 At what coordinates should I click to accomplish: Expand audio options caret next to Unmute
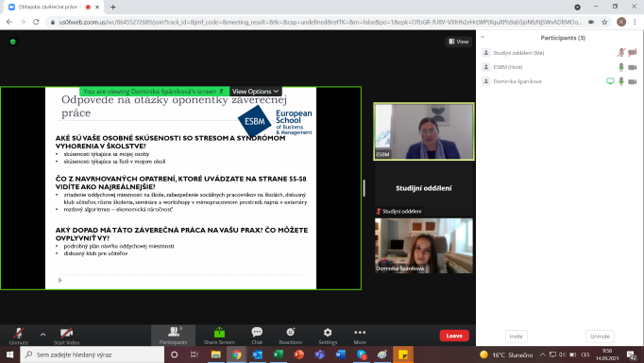pos(42,335)
